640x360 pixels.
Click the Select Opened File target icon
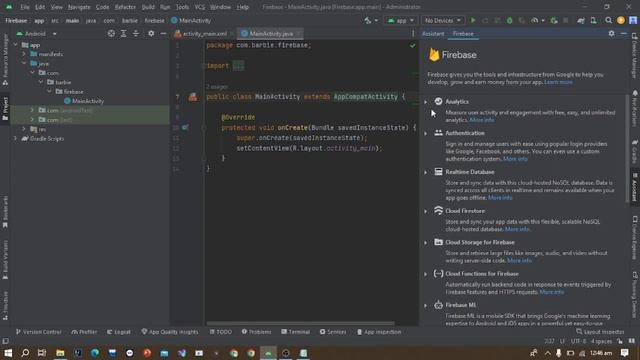111,33
